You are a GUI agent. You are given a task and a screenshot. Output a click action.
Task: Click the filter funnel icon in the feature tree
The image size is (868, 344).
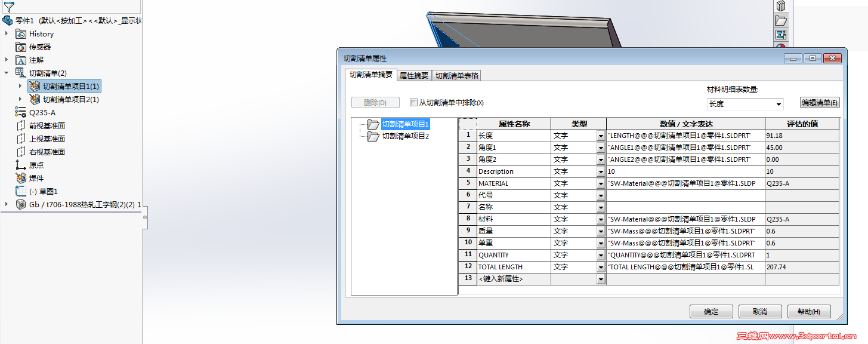[9, 7]
